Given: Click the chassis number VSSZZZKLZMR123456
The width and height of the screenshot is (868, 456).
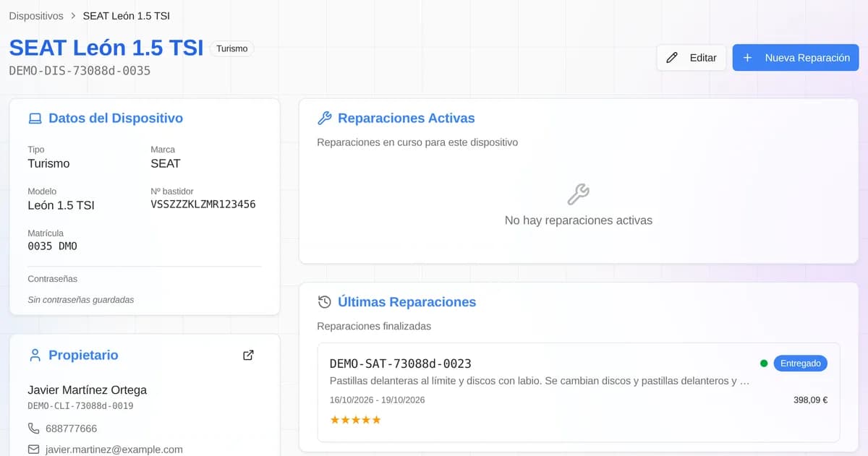Looking at the screenshot, I should coord(203,205).
